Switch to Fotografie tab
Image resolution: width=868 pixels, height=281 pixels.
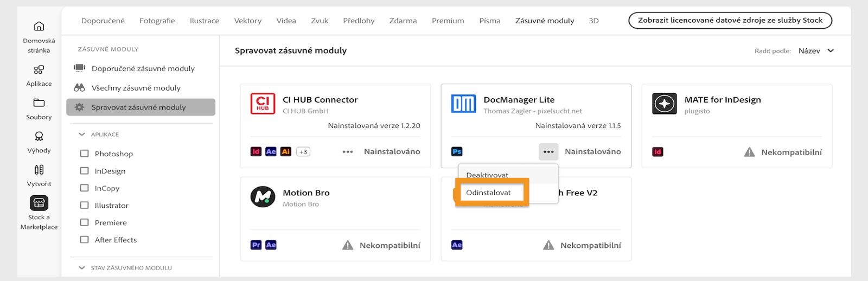tap(157, 21)
